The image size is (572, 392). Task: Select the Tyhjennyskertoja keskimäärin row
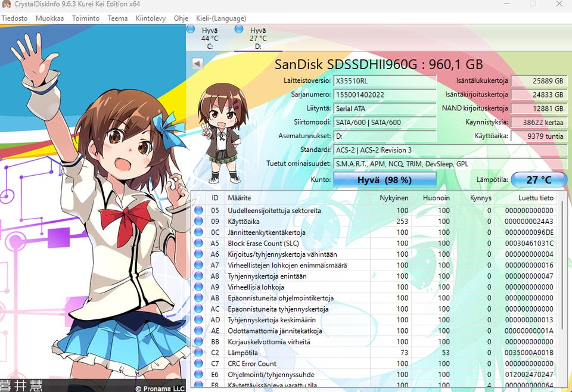(x=374, y=320)
